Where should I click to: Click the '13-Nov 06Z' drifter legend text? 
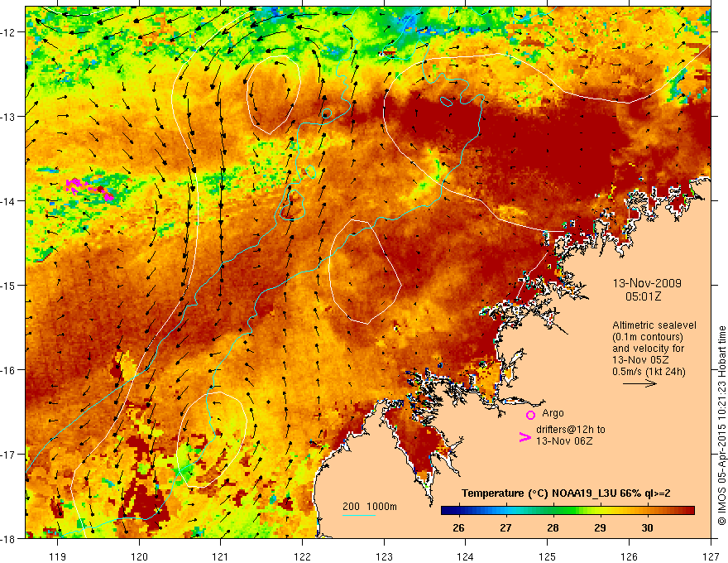tap(564, 440)
